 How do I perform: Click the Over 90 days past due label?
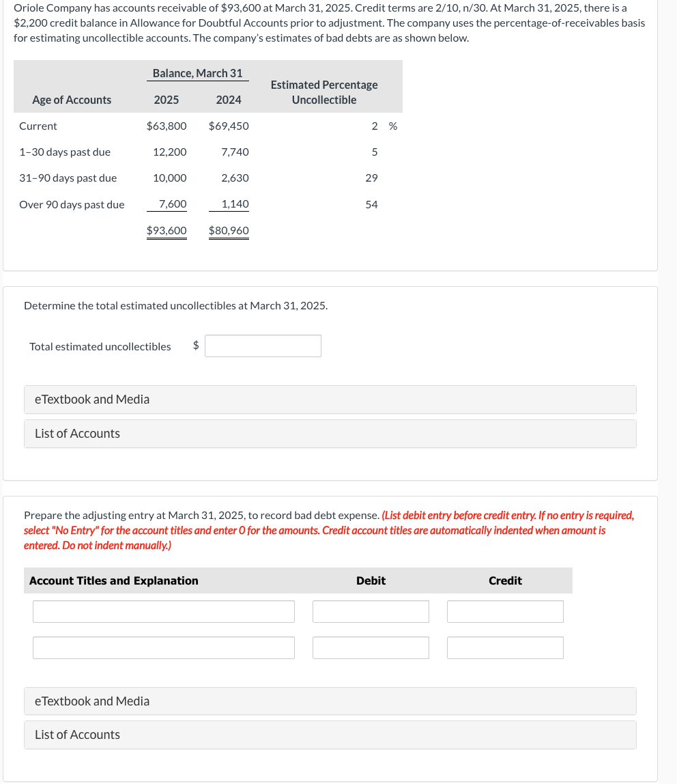point(72,204)
